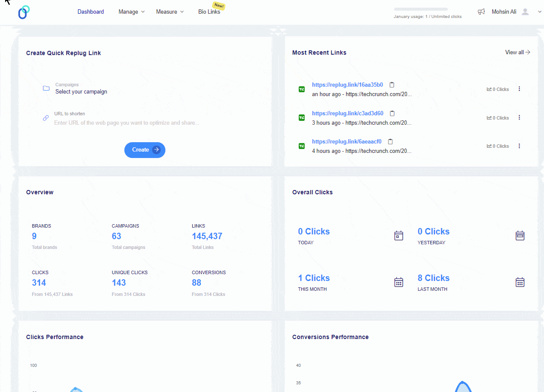The image size is (544, 392).
Task: Click 0 Clicks label for 16aa35b0
Action: [501, 89]
